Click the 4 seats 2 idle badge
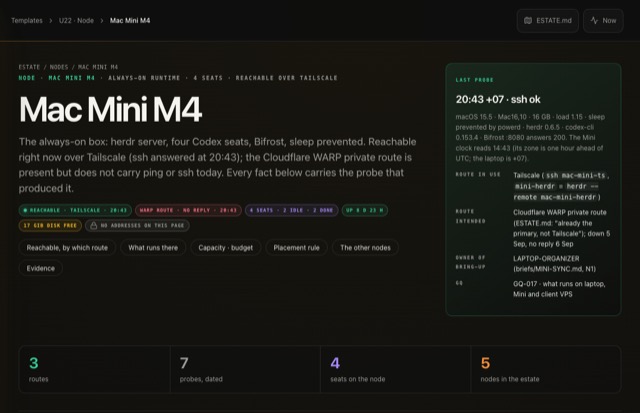Viewport: 640px width, 413px height. point(291,210)
